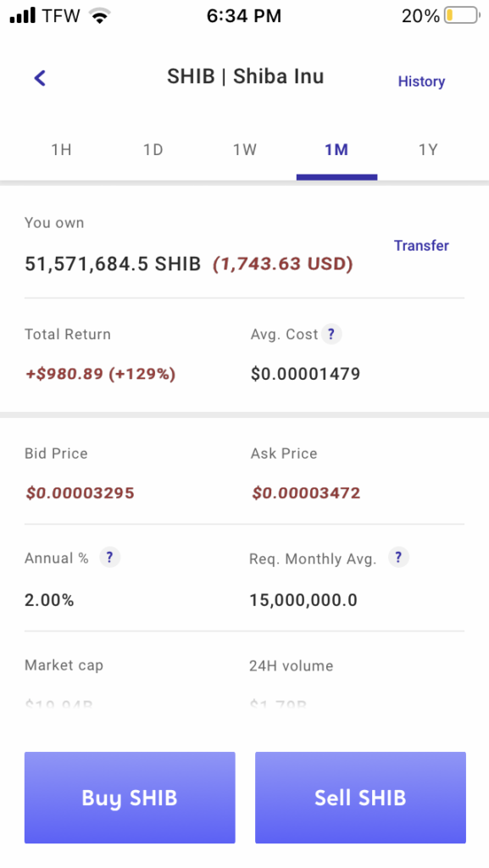Tap the Buy SHIB button
Screen dimensions: 489x868
click(x=130, y=797)
